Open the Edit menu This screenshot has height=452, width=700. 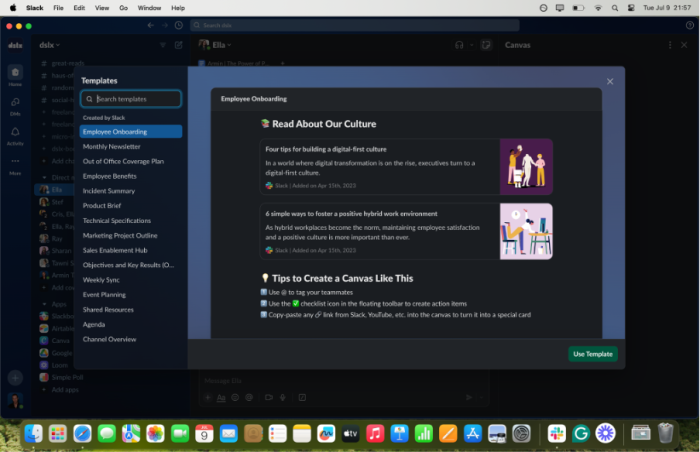79,8
